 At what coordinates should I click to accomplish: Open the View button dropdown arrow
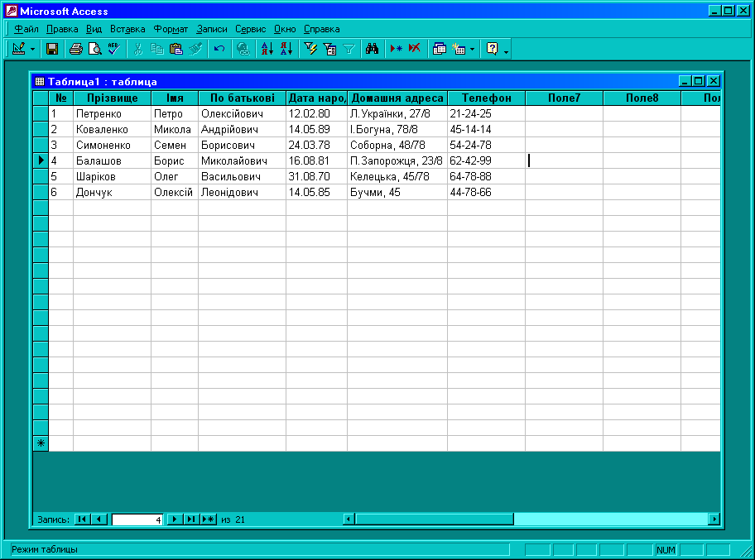point(33,49)
